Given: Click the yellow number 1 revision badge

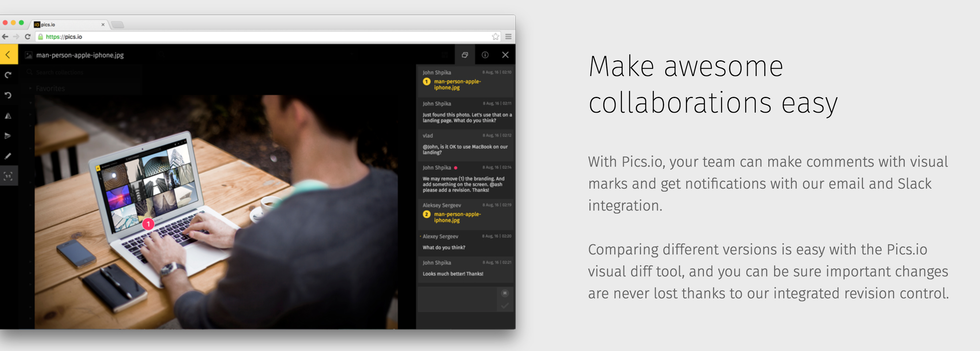Looking at the screenshot, I should tap(426, 82).
